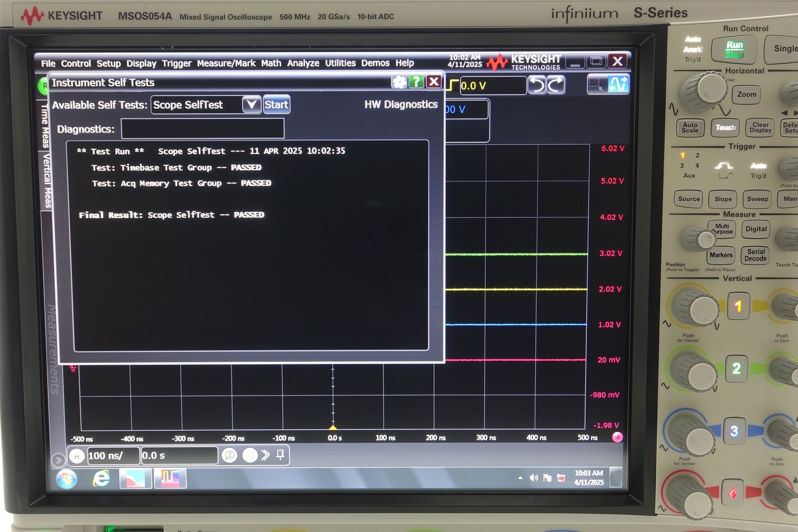
Task: Click the 100 ns/ timebase scale field
Action: click(113, 456)
